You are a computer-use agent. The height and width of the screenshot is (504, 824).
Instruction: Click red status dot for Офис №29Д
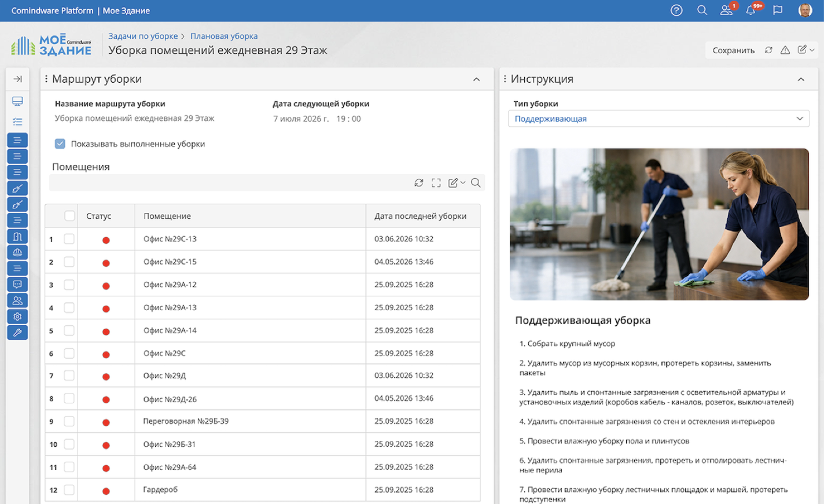106,377
